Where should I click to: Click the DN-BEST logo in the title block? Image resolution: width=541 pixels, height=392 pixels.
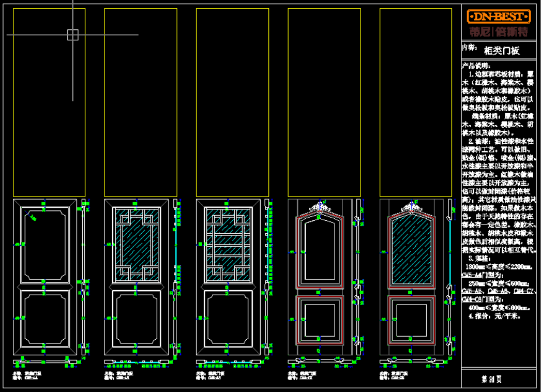pyautogui.click(x=499, y=17)
